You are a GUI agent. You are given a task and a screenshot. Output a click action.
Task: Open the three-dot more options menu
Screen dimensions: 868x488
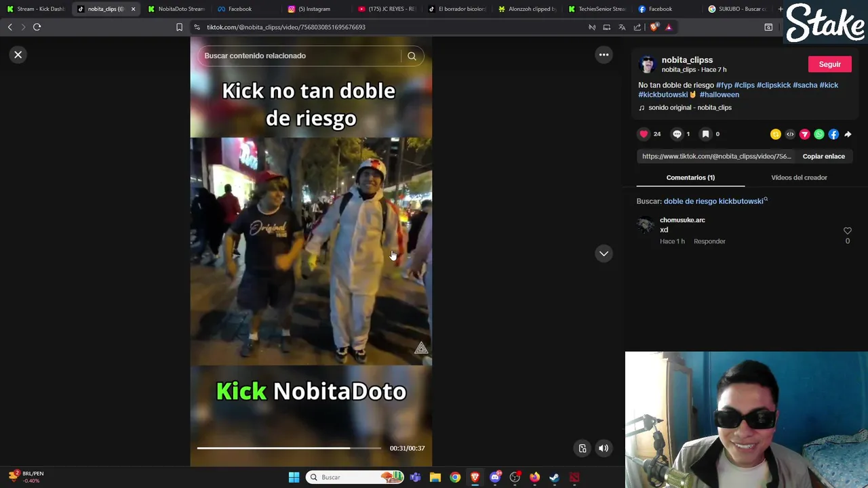coord(604,55)
